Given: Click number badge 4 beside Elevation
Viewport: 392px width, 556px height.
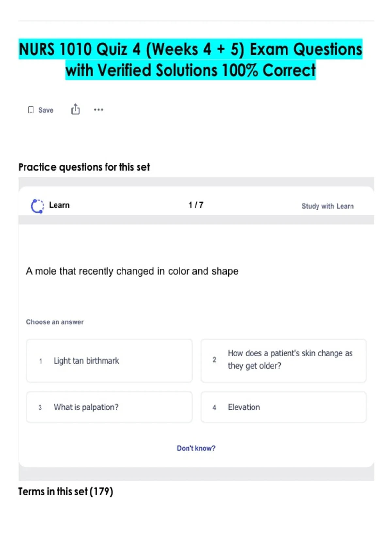Looking at the screenshot, I should [214, 408].
